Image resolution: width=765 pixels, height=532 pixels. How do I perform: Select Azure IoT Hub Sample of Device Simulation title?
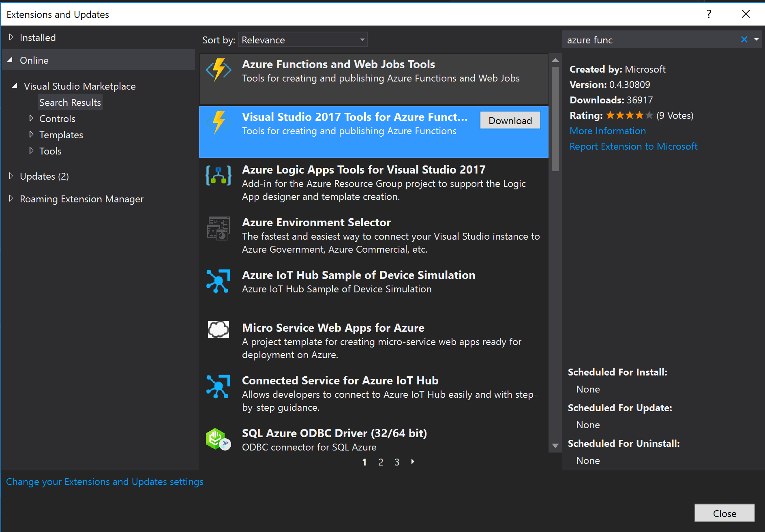pos(358,275)
